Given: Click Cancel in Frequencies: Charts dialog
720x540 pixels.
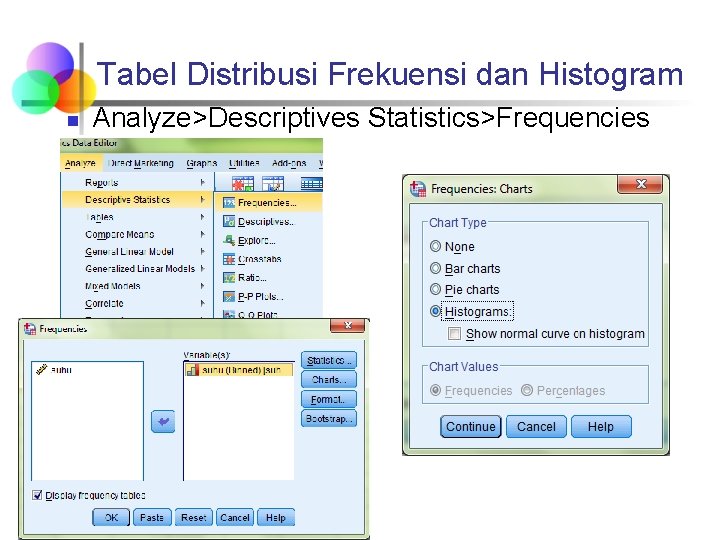Looking at the screenshot, I should pyautogui.click(x=536, y=427).
